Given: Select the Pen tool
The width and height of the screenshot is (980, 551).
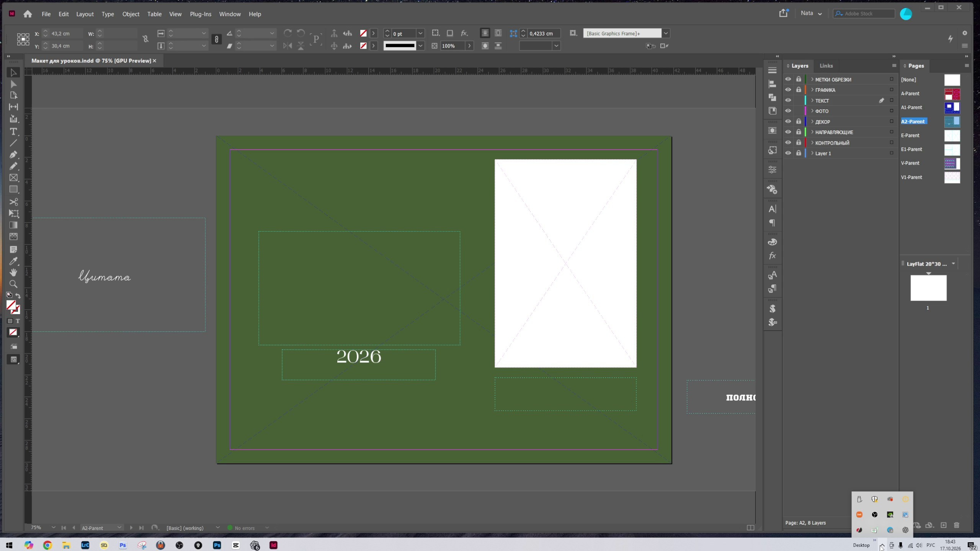Looking at the screenshot, I should (13, 154).
